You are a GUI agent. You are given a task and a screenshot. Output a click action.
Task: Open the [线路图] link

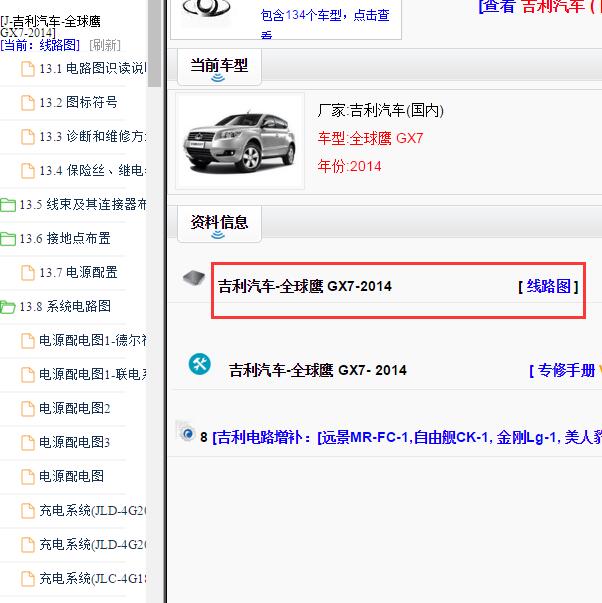coord(549,287)
